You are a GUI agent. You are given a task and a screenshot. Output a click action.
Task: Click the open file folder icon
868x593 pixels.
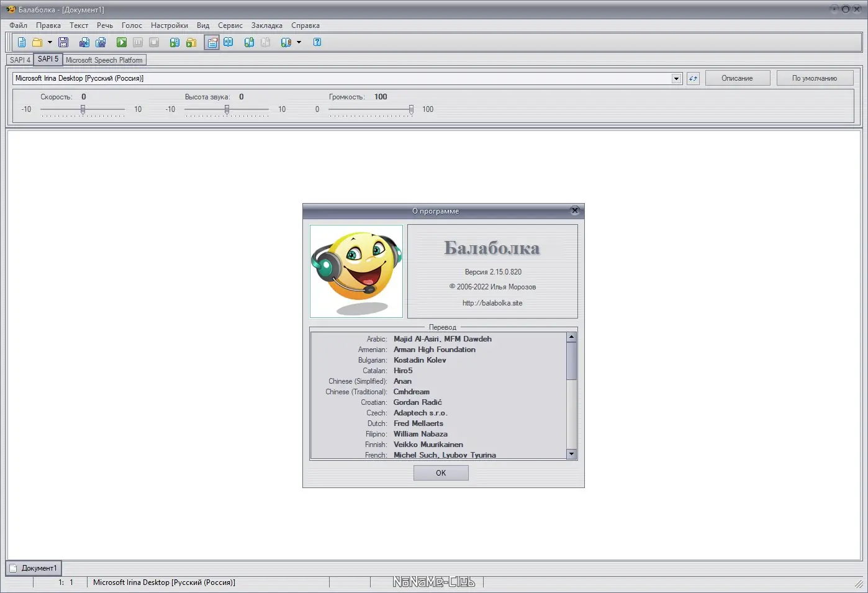(37, 42)
